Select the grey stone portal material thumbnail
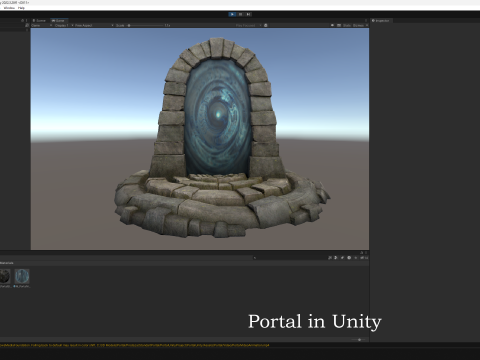The image size is (480, 360). click(5, 276)
